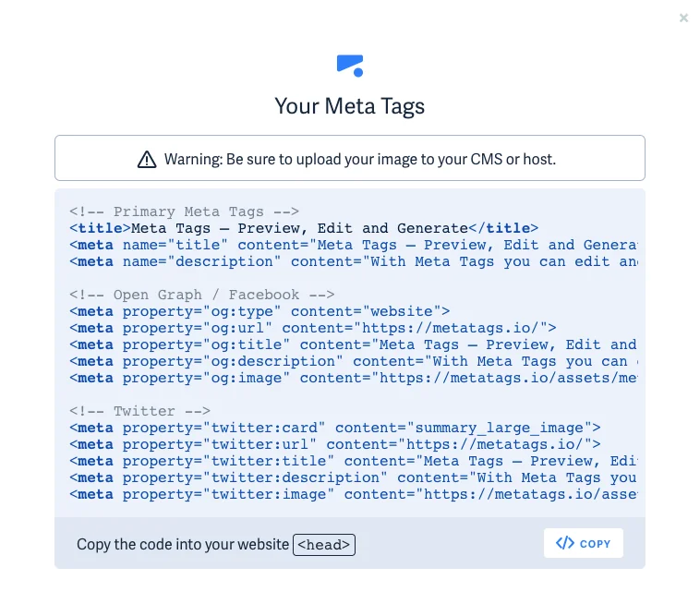The image size is (700, 616).
Task: Click the meta name="description" code line
Action: click(x=354, y=261)
